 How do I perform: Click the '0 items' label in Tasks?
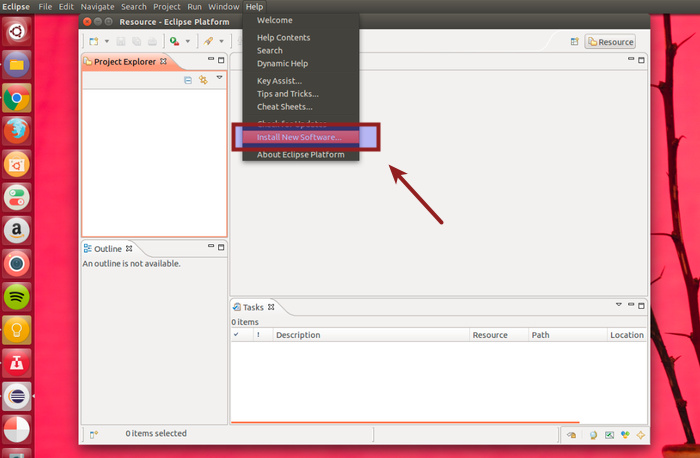click(x=245, y=322)
